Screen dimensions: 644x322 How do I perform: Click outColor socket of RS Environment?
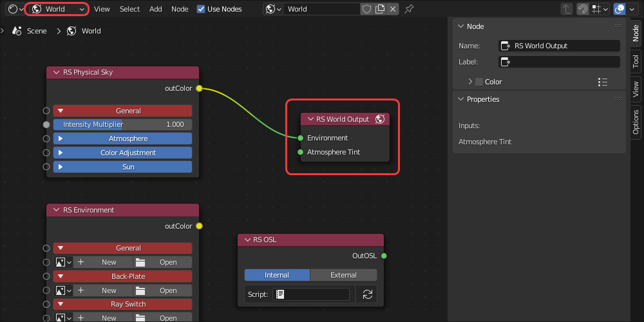coord(199,226)
